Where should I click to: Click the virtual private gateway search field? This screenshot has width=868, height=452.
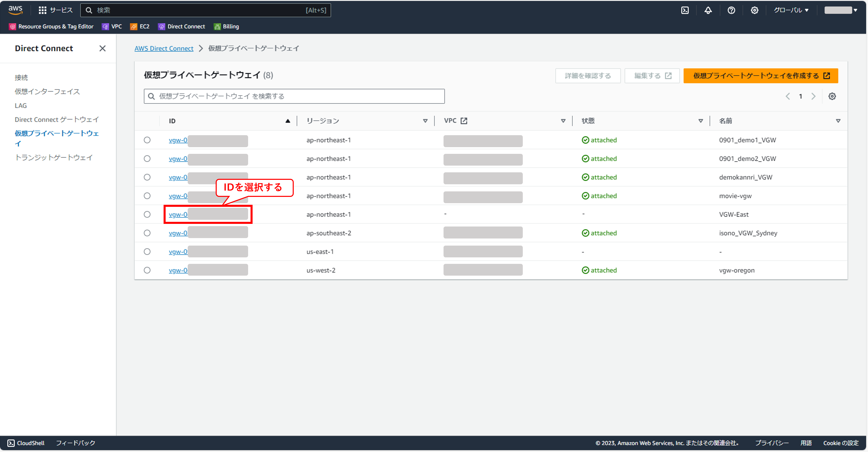tap(294, 96)
